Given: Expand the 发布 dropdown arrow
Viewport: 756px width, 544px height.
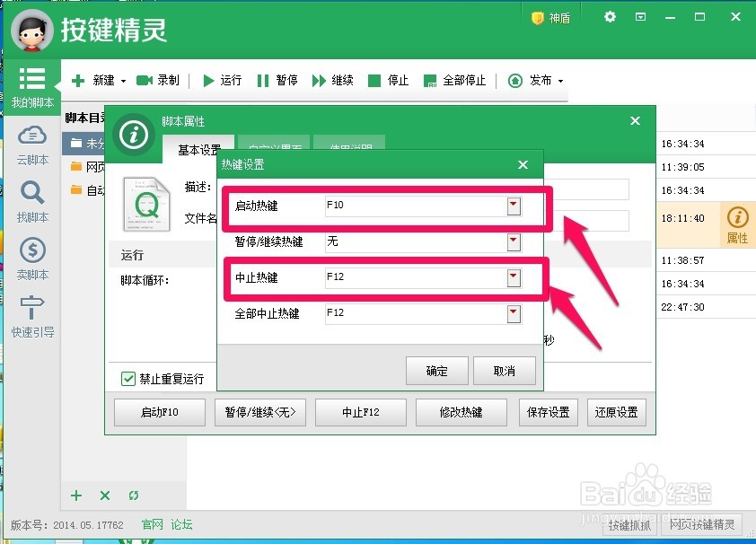Looking at the screenshot, I should click(561, 81).
